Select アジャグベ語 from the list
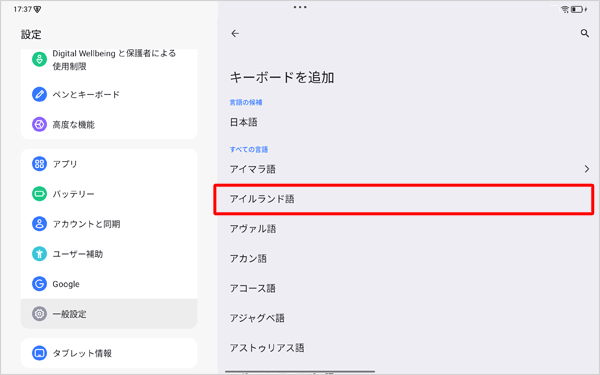600x375 pixels. click(409, 318)
